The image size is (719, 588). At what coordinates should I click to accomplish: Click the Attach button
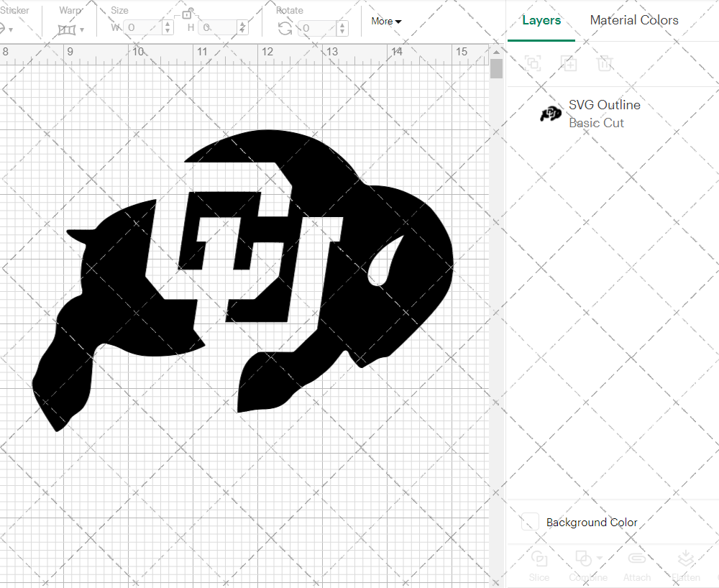(x=637, y=566)
